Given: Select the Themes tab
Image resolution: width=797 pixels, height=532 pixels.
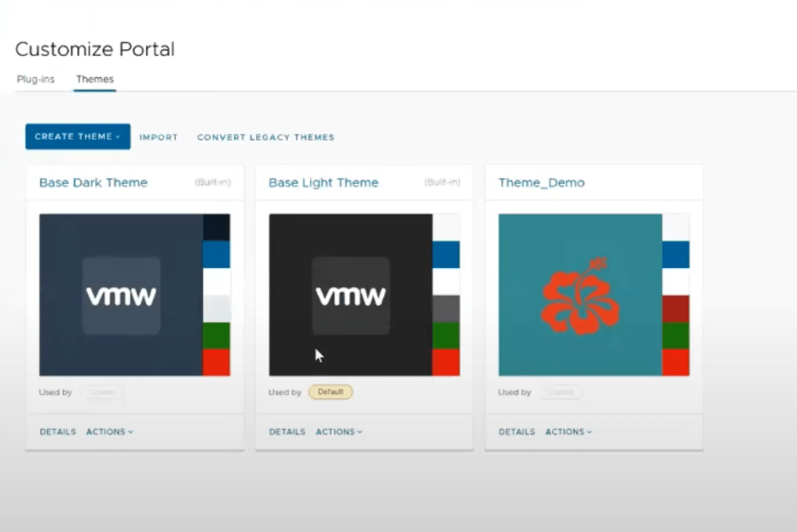Looking at the screenshot, I should point(94,79).
